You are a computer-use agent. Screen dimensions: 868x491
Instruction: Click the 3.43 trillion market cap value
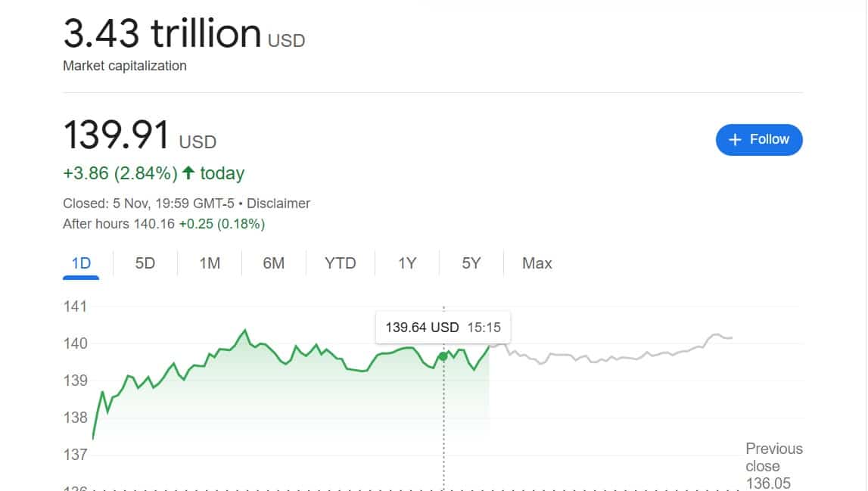click(162, 34)
